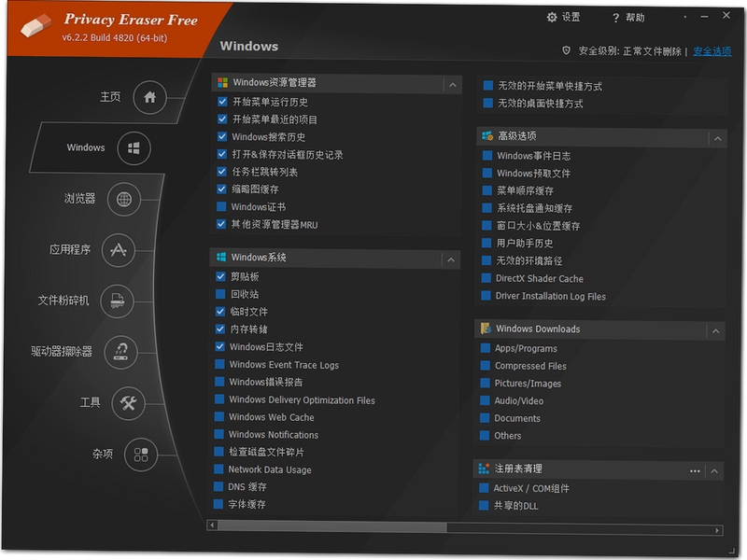Viewport: 747px width, 560px height.
Task: Collapse the 高级选项 section
Action: (717, 139)
